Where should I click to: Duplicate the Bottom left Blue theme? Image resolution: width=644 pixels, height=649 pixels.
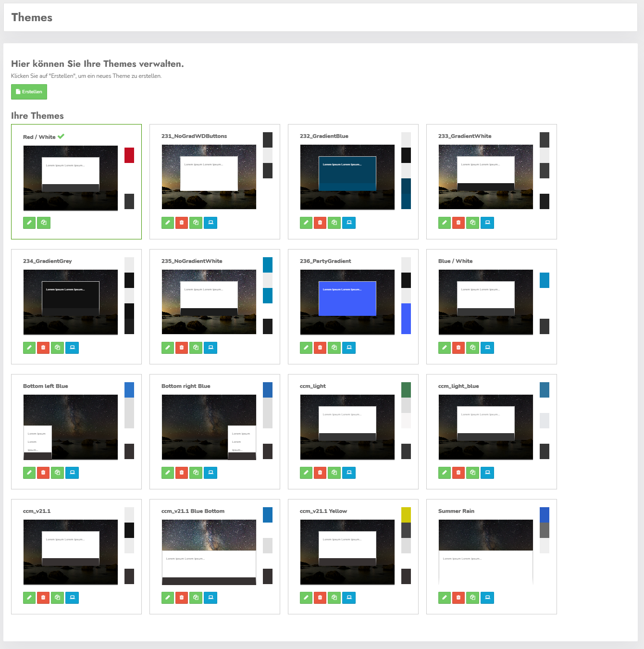57,473
